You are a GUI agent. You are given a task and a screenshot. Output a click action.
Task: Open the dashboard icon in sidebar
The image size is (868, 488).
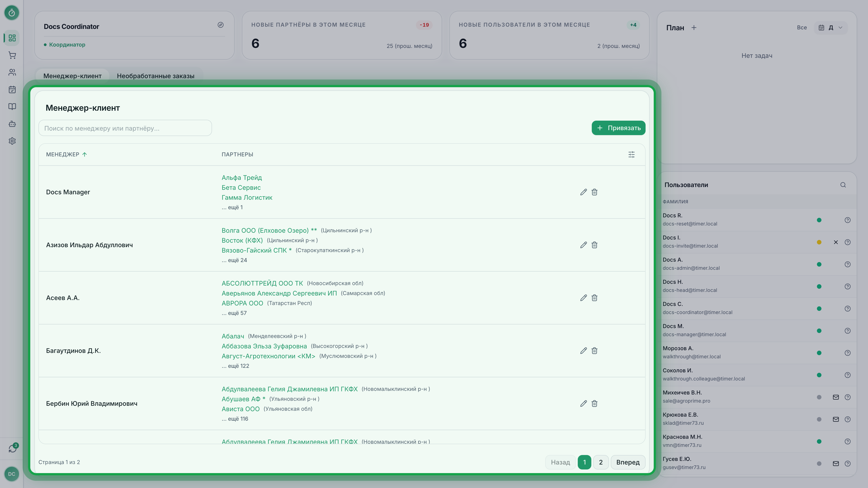tap(12, 38)
